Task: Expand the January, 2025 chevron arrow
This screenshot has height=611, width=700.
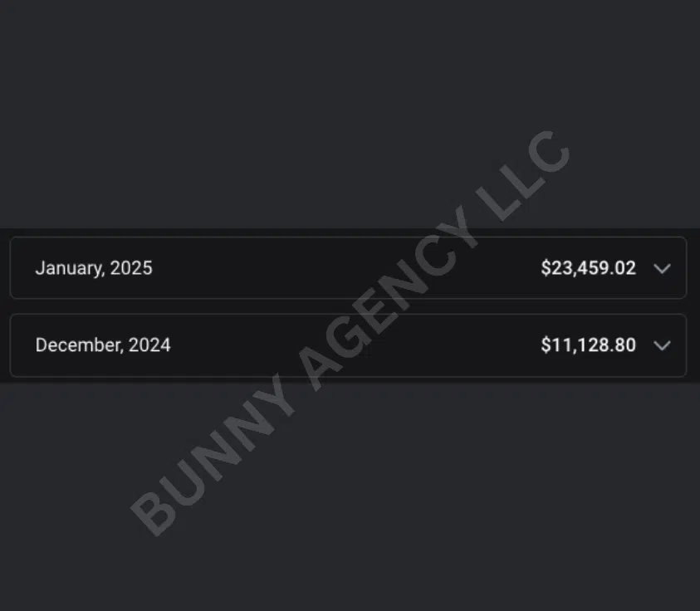Action: (662, 268)
